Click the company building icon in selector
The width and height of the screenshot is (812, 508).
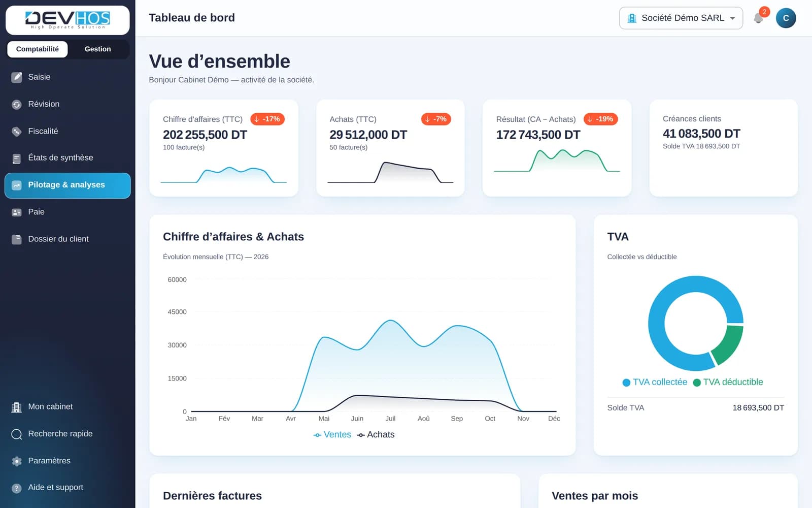(x=632, y=18)
